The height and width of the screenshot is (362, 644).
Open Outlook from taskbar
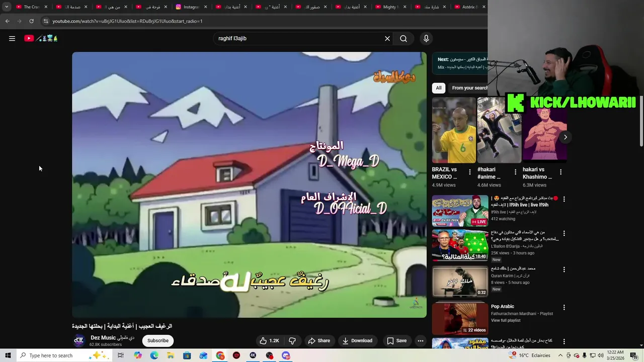pyautogui.click(x=203, y=355)
